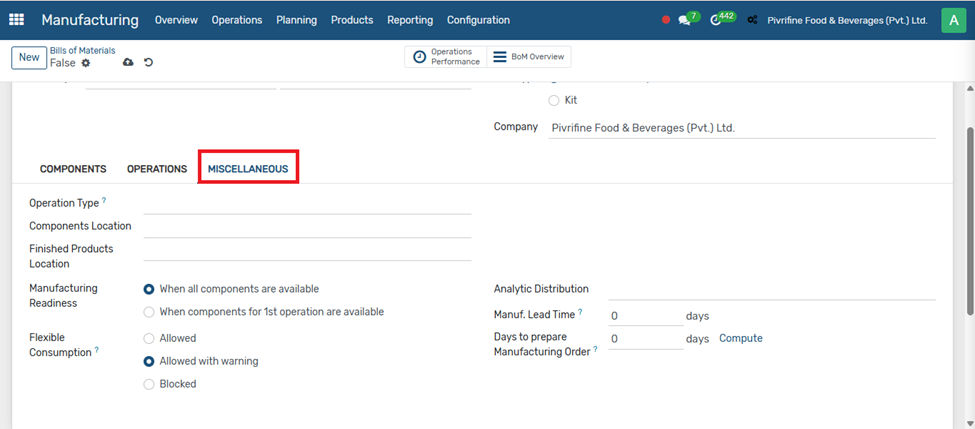This screenshot has height=429, width=975.
Task: Open the Planning menu
Action: point(296,20)
